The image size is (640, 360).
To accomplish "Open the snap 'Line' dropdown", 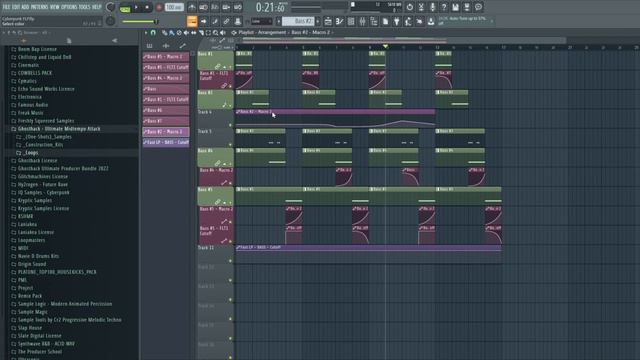I will [262, 21].
